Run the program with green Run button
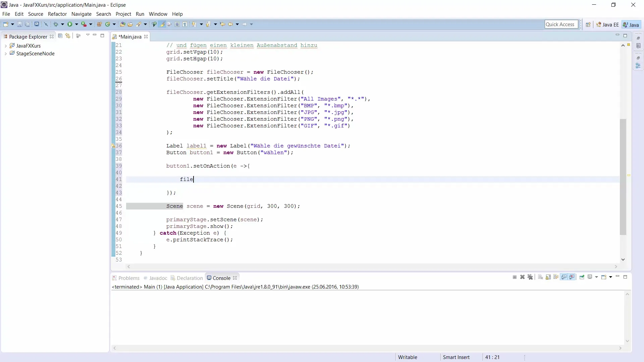The image size is (644, 362). point(70,24)
